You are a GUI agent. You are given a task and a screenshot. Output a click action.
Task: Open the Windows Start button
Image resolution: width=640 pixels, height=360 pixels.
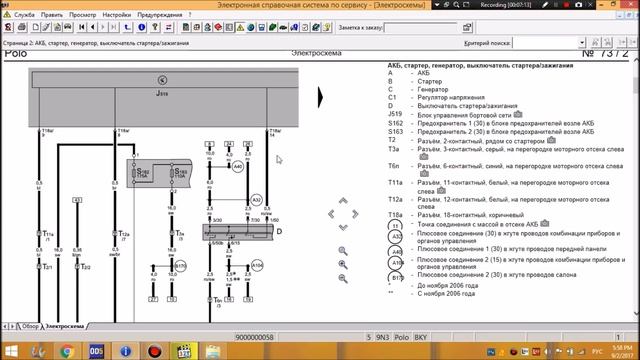coord(11,351)
